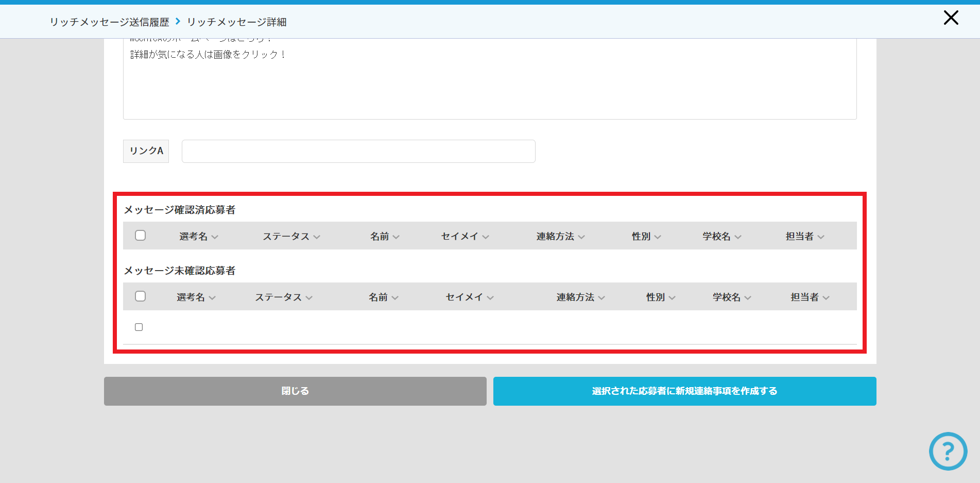Go back to リッチメッセージ送信履歴 breadcrumb
The height and width of the screenshot is (483, 980).
click(109, 22)
